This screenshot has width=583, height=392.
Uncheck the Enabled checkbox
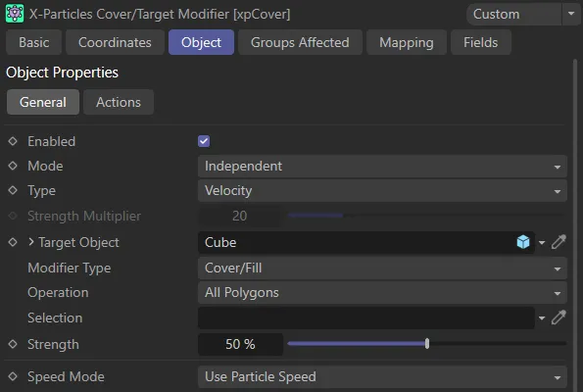(x=204, y=141)
